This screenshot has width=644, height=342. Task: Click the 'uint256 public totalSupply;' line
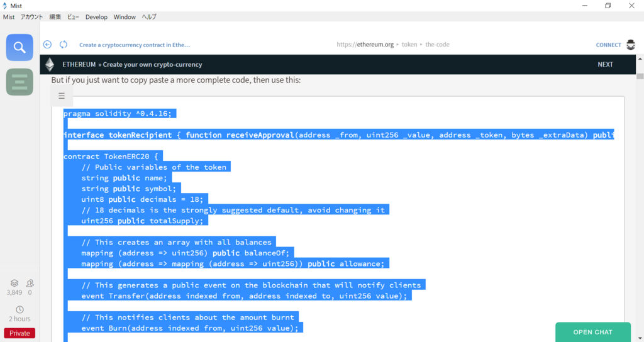pyautogui.click(x=142, y=221)
